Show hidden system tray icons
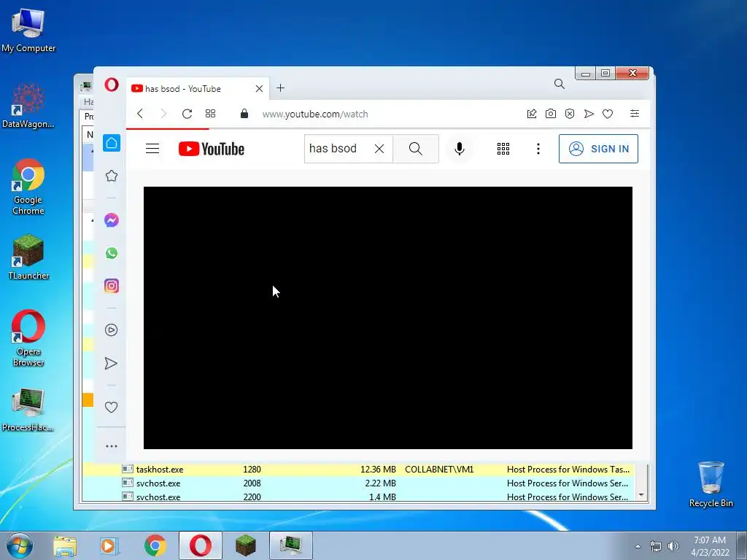The image size is (747, 560). tap(638, 546)
